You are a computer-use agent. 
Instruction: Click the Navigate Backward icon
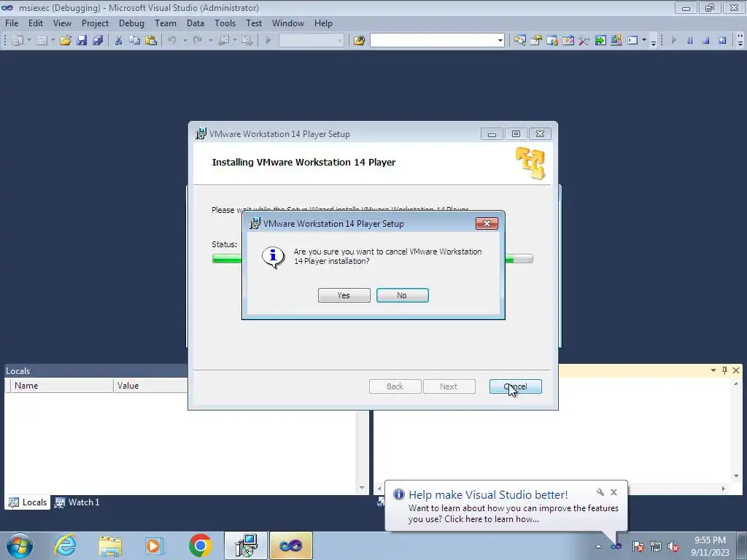[223, 41]
